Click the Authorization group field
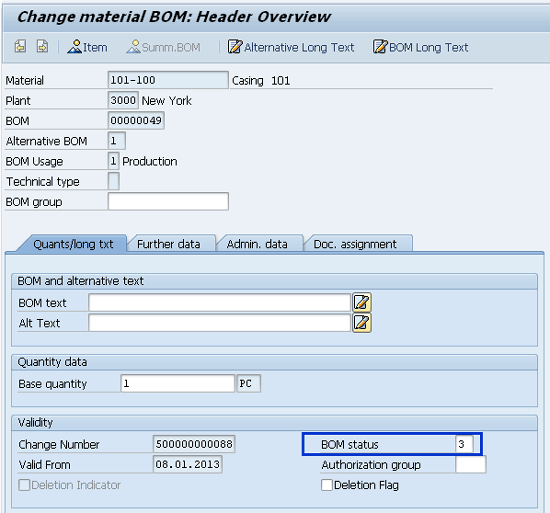This screenshot has width=550, height=513. click(471, 465)
